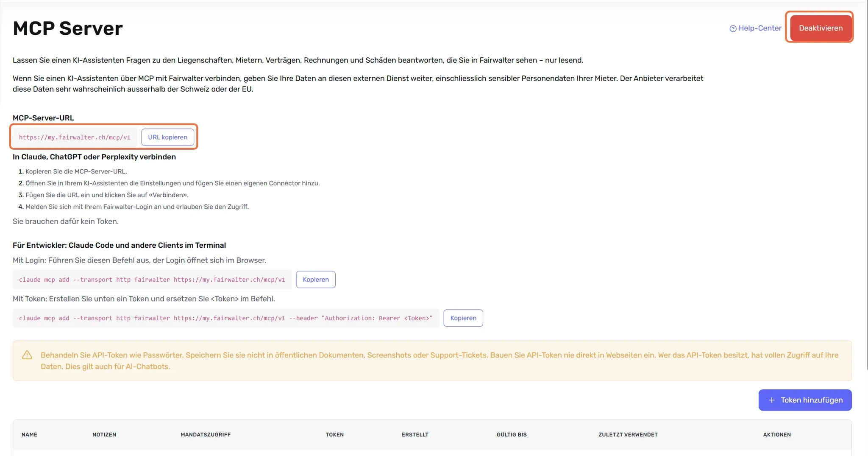The width and height of the screenshot is (868, 456).
Task: Click step 3 Fügen Sie die URL ein
Action: pyautogui.click(x=107, y=195)
